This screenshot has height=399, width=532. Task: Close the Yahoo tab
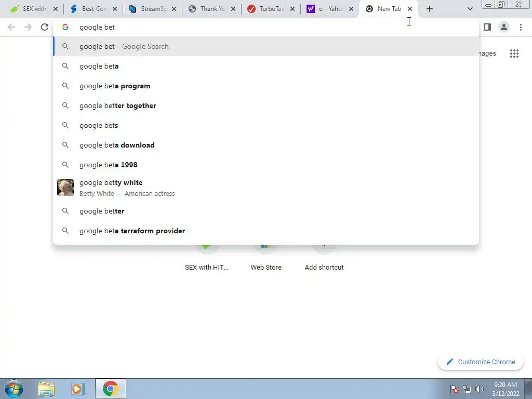pos(351,9)
